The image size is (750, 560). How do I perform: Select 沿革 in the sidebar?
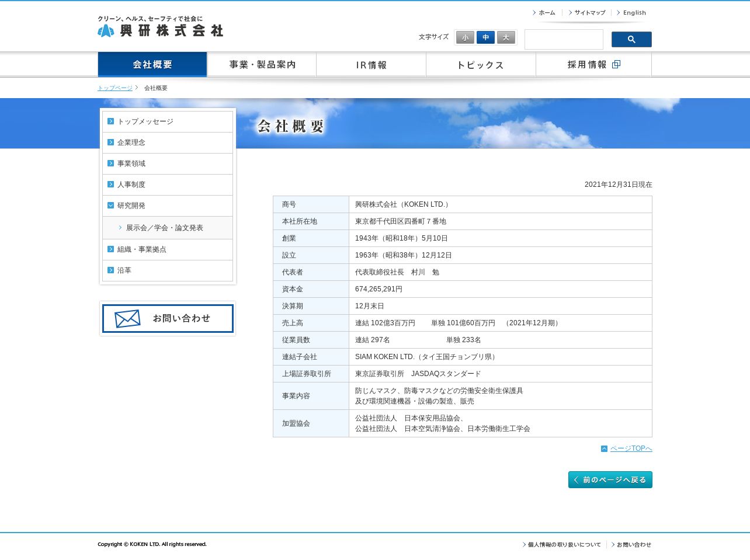pos(168,270)
